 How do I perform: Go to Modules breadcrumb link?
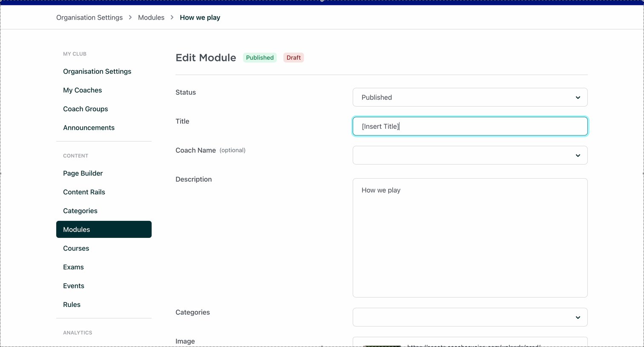[x=151, y=17]
